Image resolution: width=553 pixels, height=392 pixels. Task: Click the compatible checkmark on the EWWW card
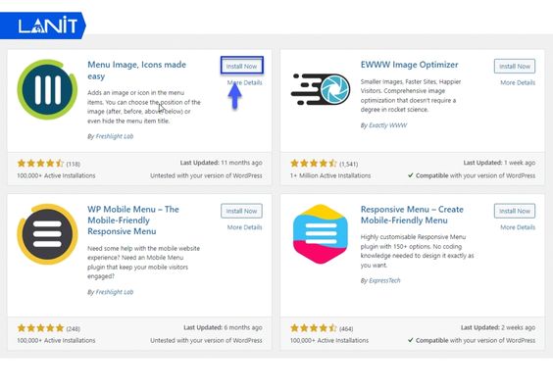pos(411,175)
